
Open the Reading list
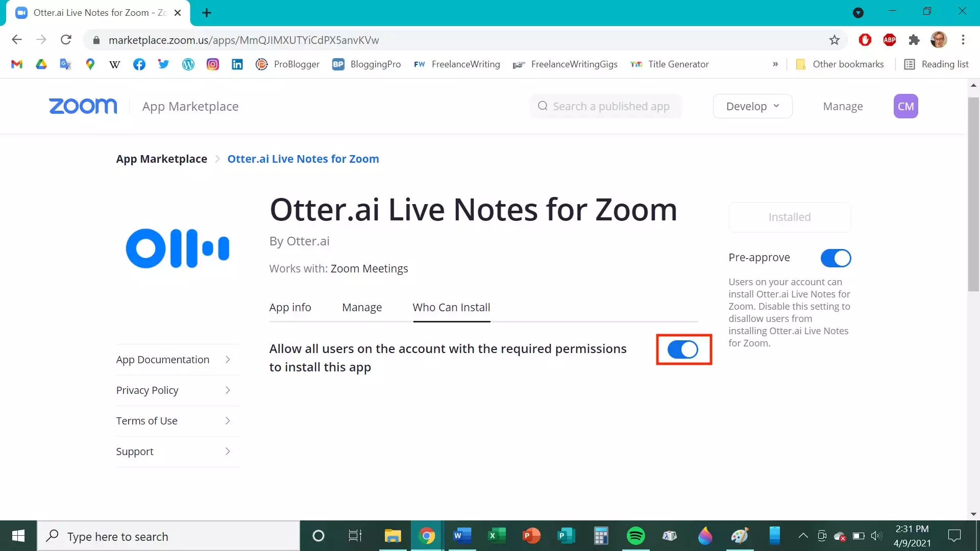pos(936,64)
